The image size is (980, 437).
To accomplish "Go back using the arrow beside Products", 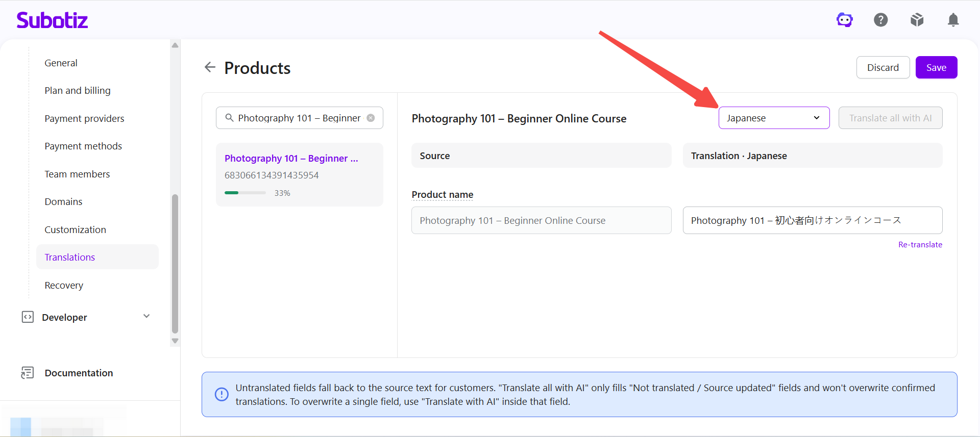I will coord(210,67).
